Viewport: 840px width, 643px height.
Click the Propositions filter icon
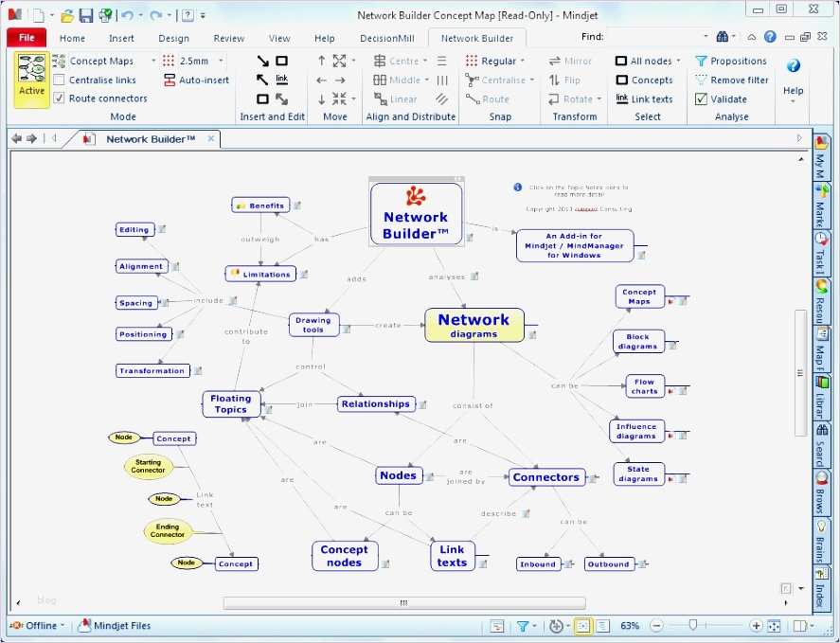pyautogui.click(x=701, y=62)
